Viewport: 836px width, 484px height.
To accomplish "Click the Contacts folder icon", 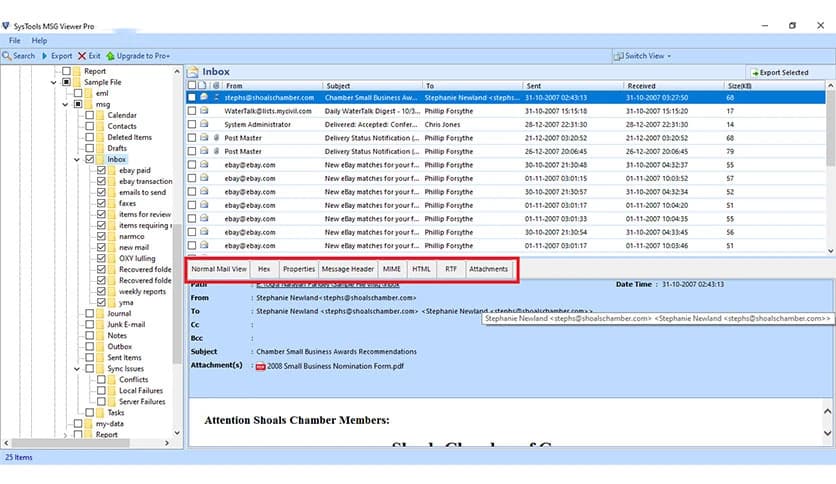I will [x=100, y=126].
